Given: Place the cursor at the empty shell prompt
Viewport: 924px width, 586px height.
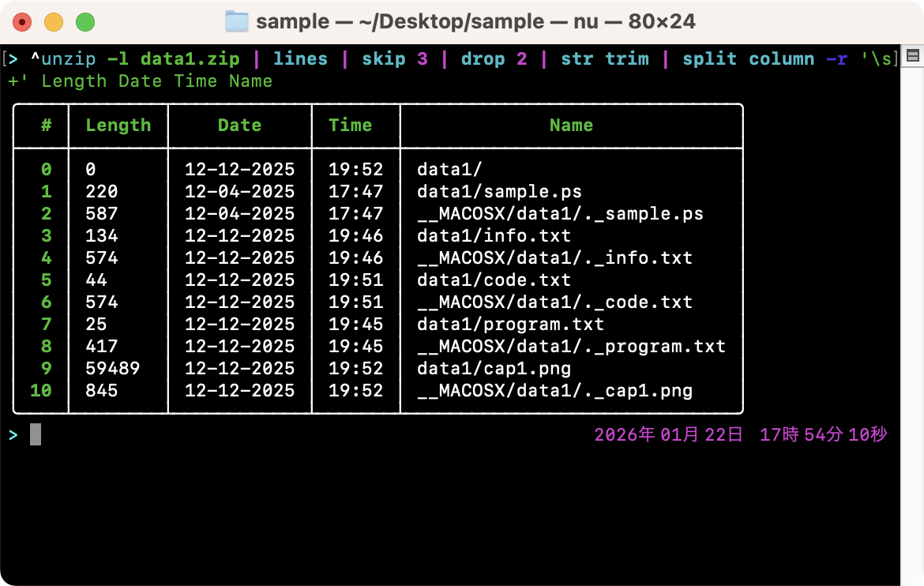Looking at the screenshot, I should [36, 434].
